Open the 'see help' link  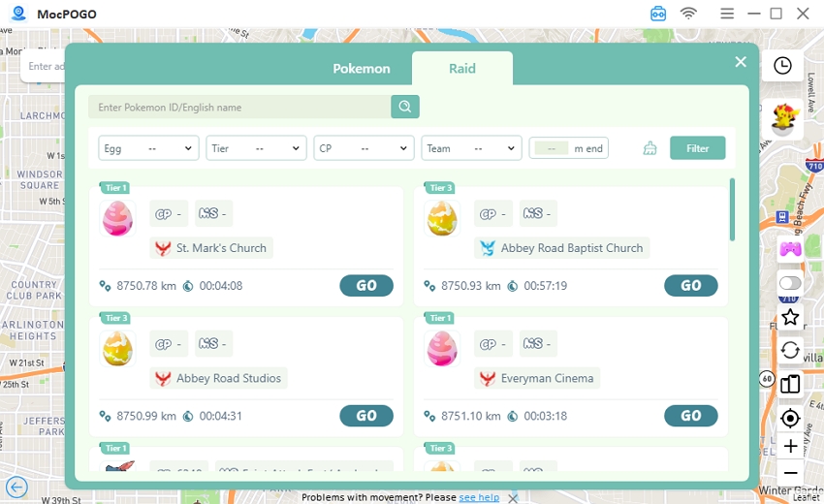[479, 497]
